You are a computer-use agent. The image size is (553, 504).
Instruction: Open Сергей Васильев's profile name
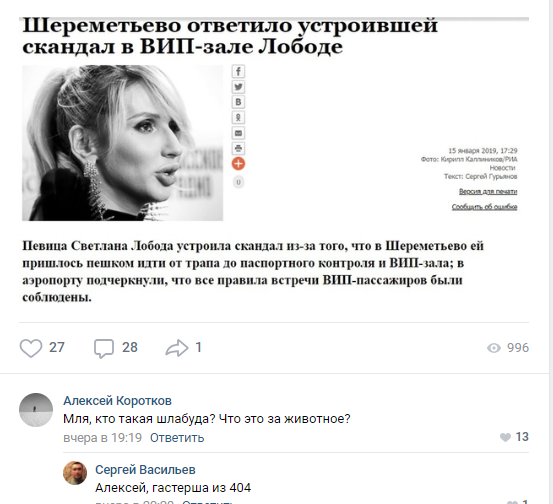coord(145,470)
